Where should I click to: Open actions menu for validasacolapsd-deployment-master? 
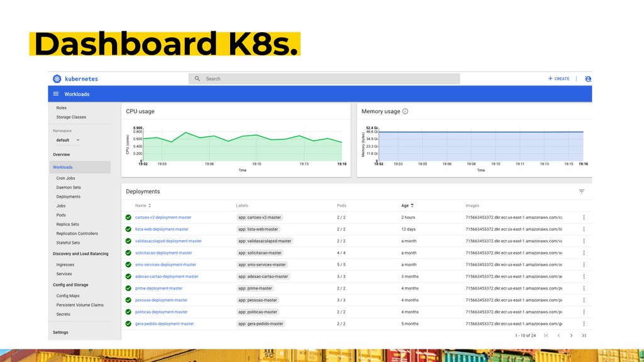tap(584, 241)
